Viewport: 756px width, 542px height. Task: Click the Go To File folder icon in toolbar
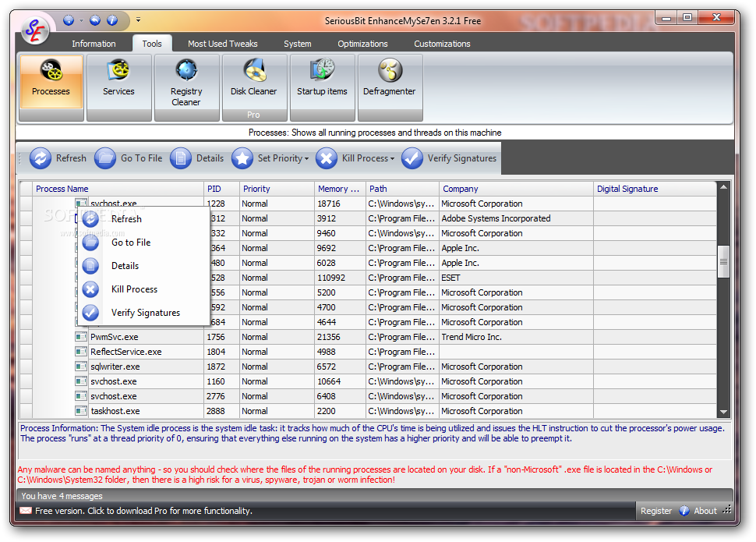click(105, 158)
